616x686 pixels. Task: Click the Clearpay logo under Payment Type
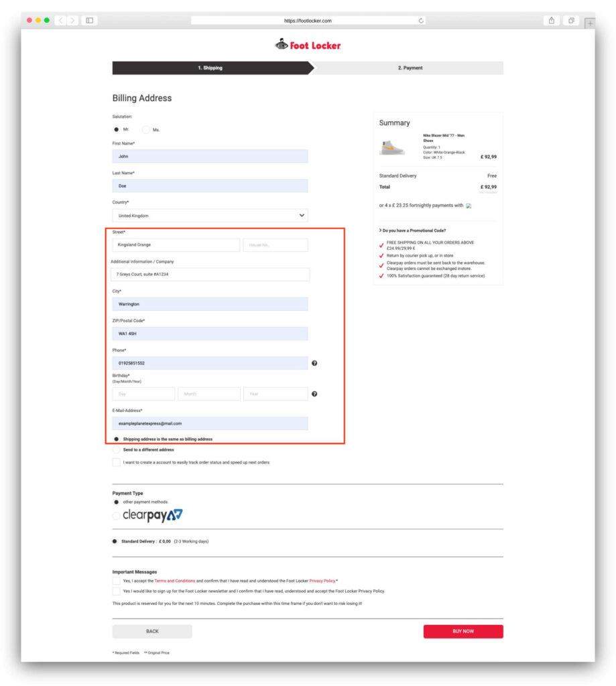click(152, 515)
